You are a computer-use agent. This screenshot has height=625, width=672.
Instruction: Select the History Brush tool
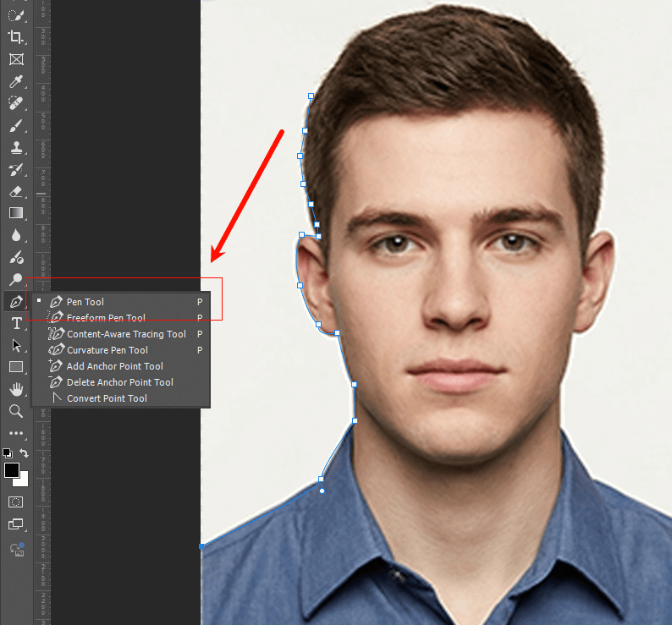(x=16, y=170)
